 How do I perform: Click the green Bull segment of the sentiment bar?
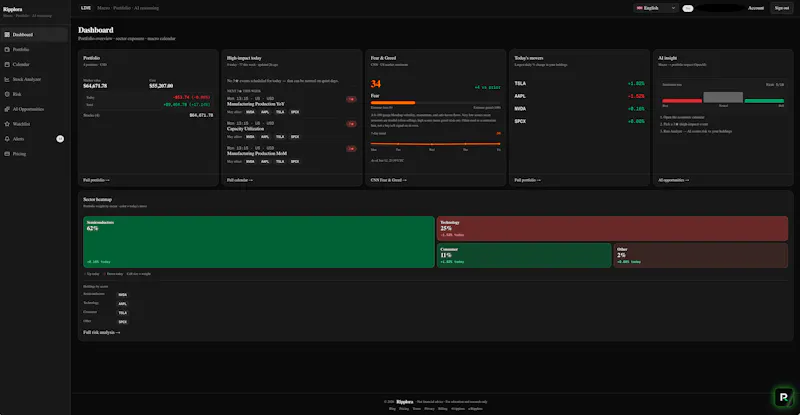(764, 101)
